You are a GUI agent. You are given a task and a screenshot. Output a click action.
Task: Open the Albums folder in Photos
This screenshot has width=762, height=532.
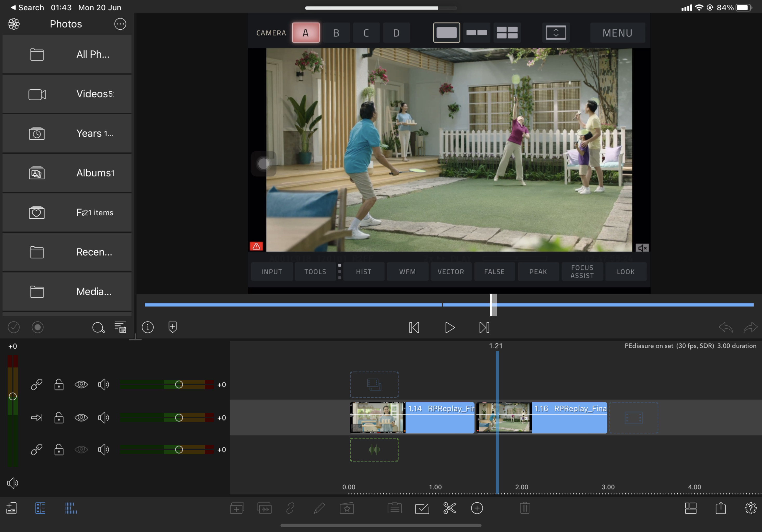click(67, 173)
